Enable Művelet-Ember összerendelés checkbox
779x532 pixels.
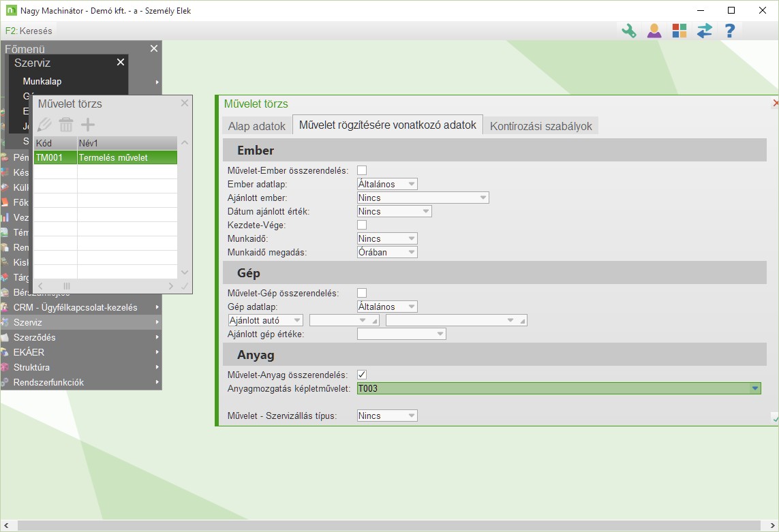click(x=362, y=170)
